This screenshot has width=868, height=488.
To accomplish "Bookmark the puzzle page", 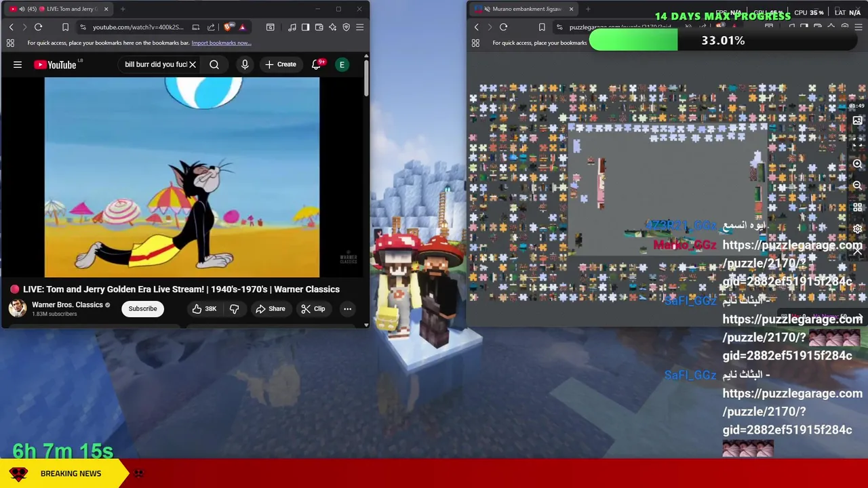I will 541,27.
